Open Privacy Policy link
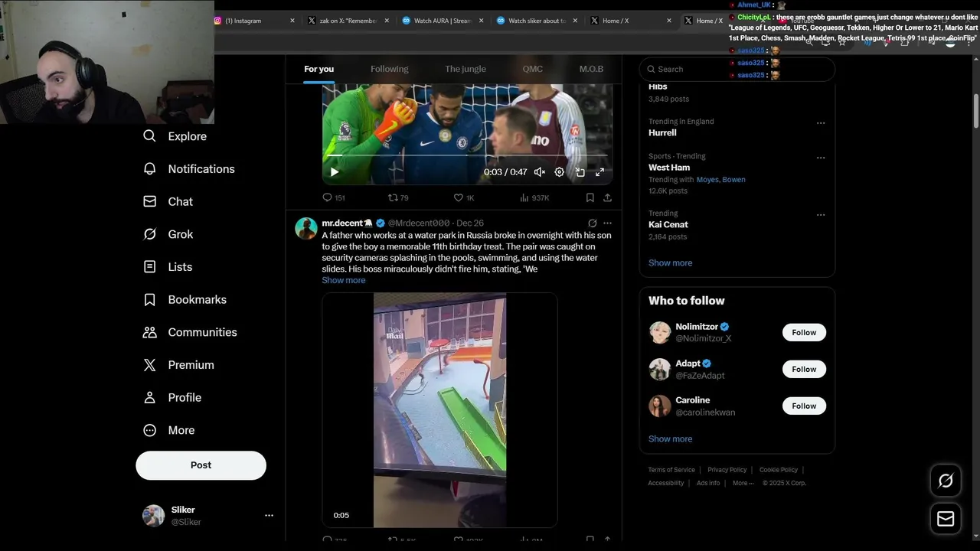This screenshot has height=551, width=980. point(727,470)
